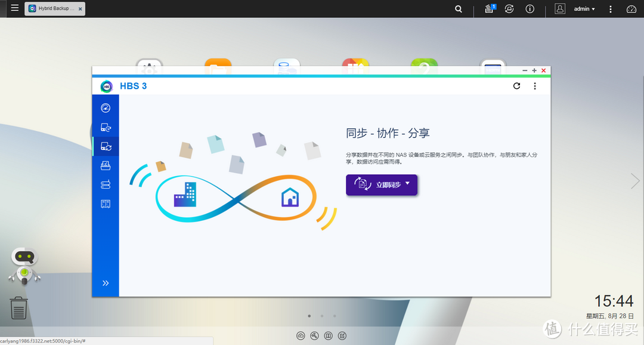This screenshot has width=644, height=345.
Task: Select the third desktop page dot
Action: pos(335,316)
